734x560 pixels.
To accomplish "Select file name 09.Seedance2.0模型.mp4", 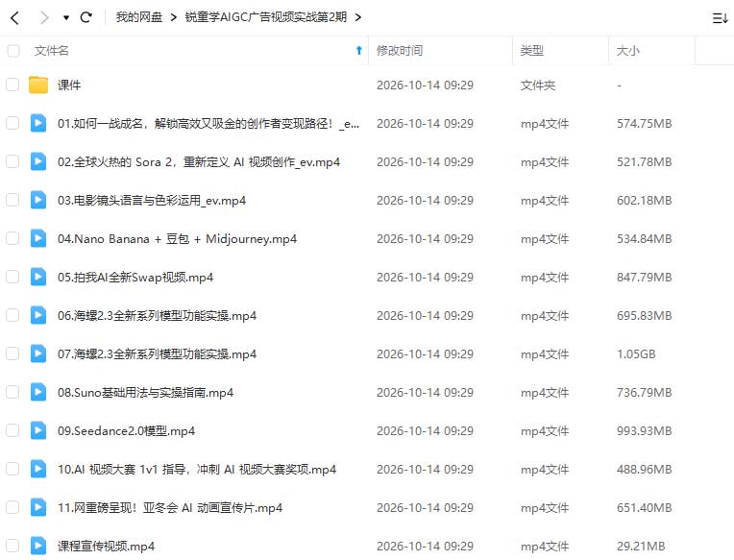I will point(127,430).
